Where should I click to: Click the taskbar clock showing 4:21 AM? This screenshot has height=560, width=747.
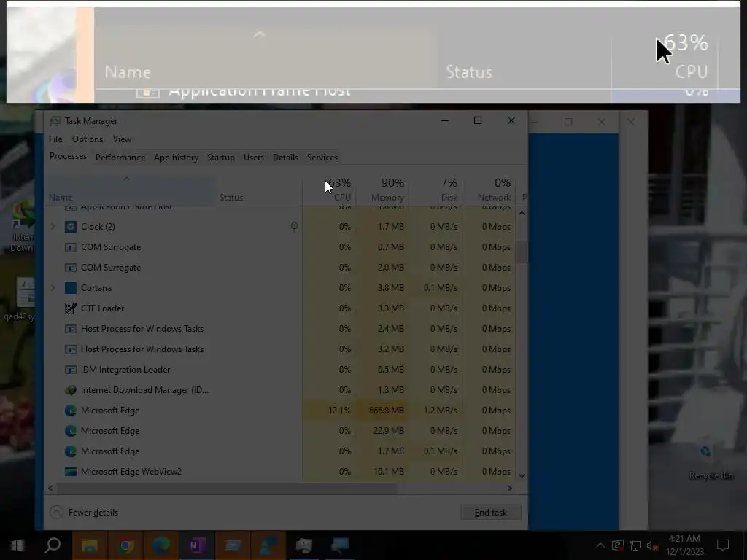pos(684,545)
